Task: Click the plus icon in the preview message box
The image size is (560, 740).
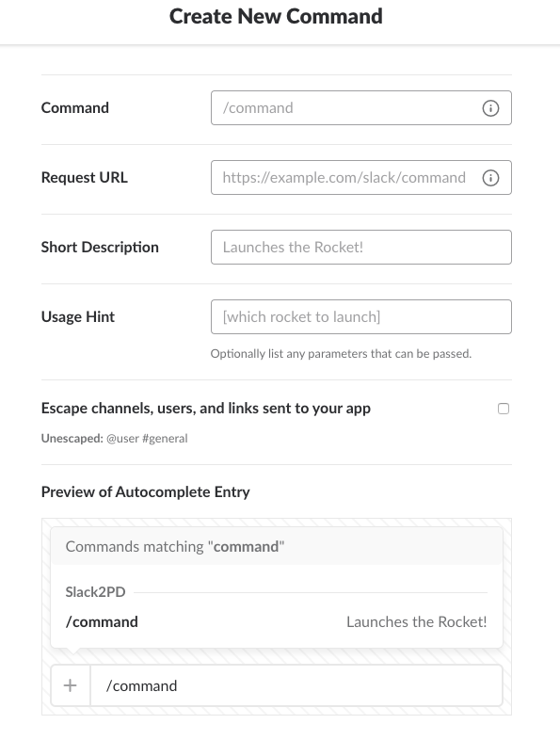Action: 71,685
